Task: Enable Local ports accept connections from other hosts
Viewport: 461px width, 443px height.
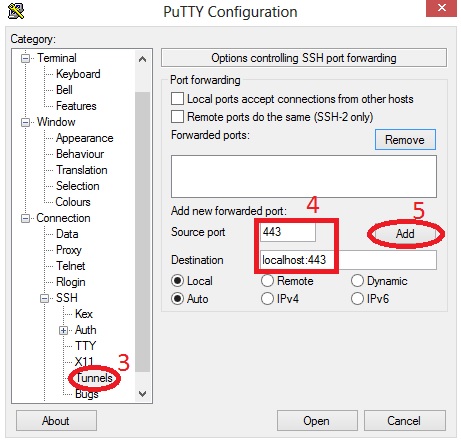Action: (177, 99)
